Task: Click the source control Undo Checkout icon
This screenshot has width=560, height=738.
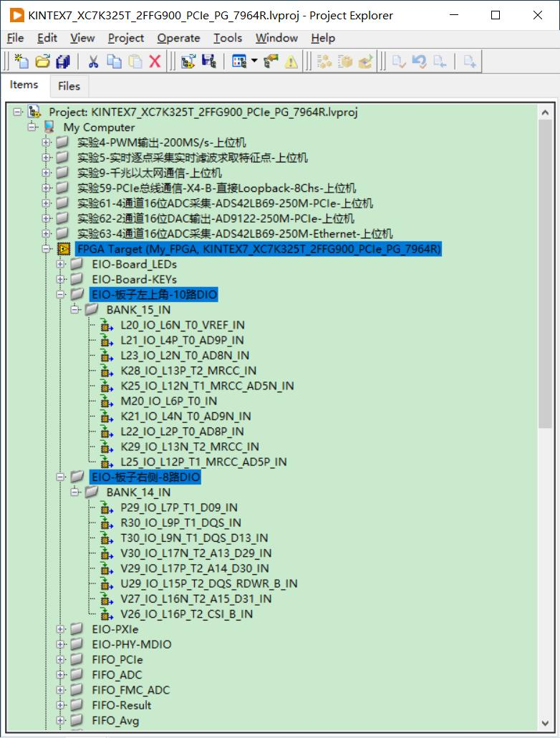Action: tap(419, 61)
